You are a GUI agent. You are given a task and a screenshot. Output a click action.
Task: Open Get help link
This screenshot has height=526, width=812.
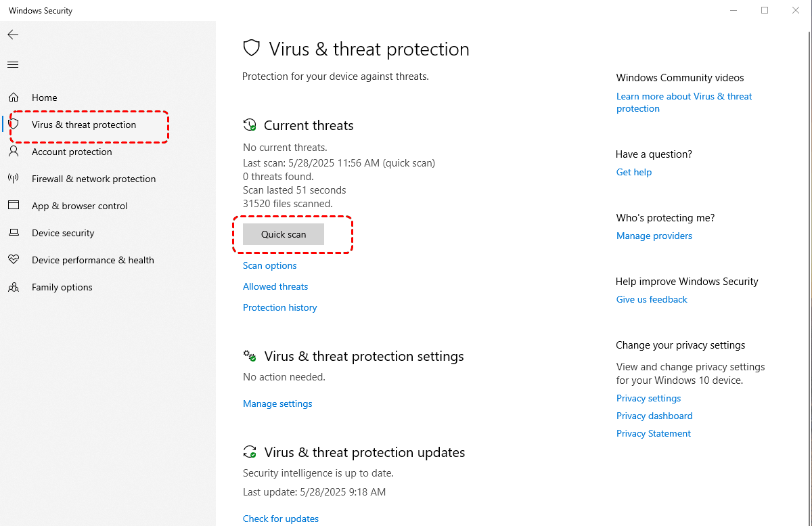pyautogui.click(x=634, y=172)
